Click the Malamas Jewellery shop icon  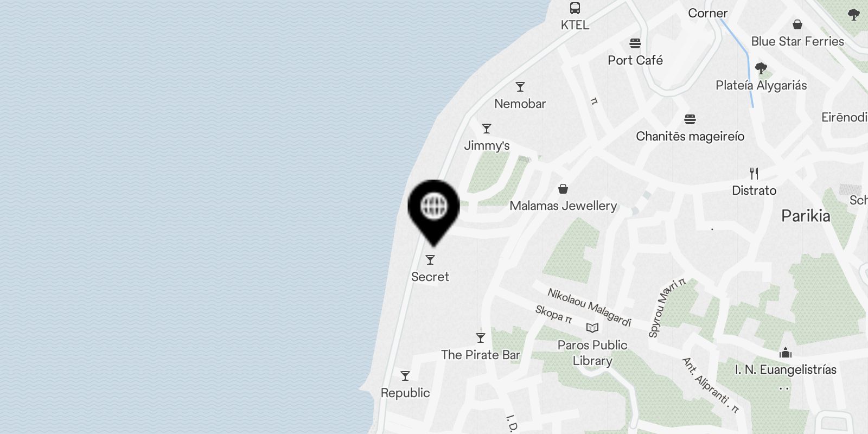pyautogui.click(x=563, y=189)
